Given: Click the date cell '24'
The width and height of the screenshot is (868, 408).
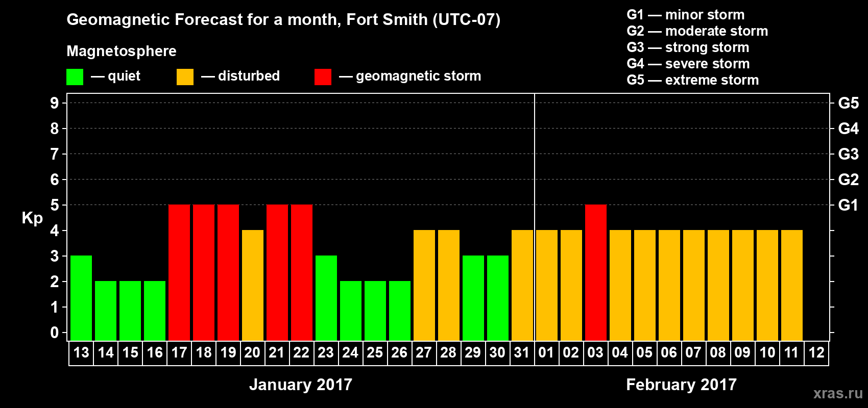Looking at the screenshot, I should click(351, 353).
